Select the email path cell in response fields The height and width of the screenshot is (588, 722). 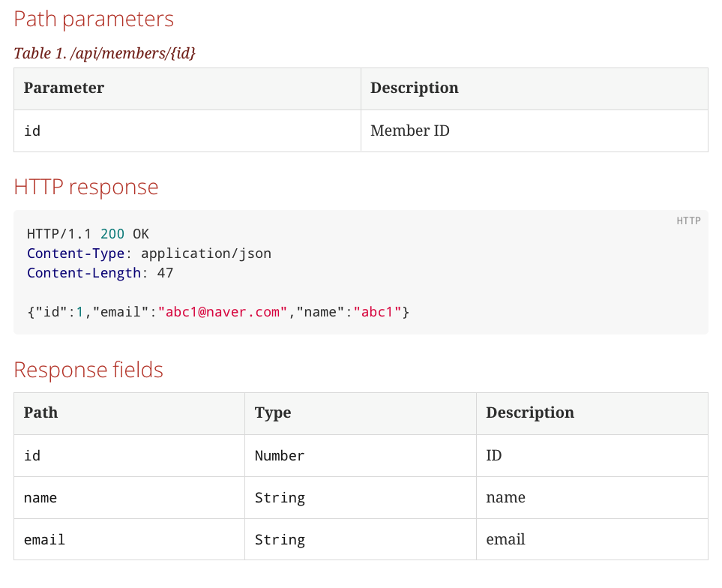tap(130, 540)
